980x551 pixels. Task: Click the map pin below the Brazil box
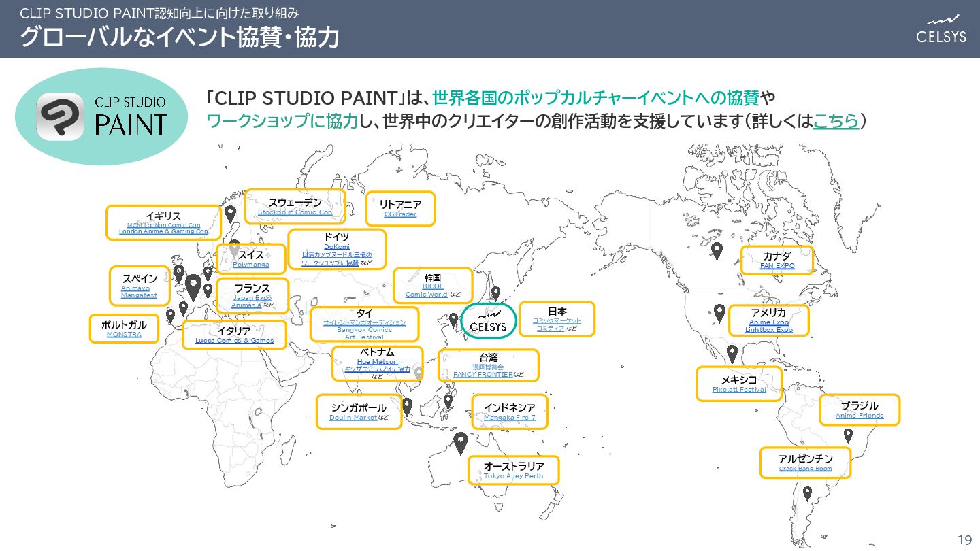[848, 436]
